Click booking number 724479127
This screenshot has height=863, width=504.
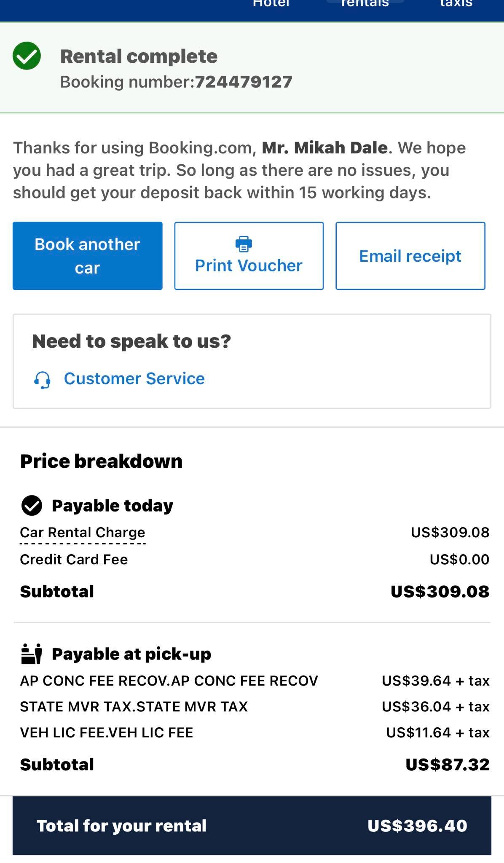coord(244,82)
